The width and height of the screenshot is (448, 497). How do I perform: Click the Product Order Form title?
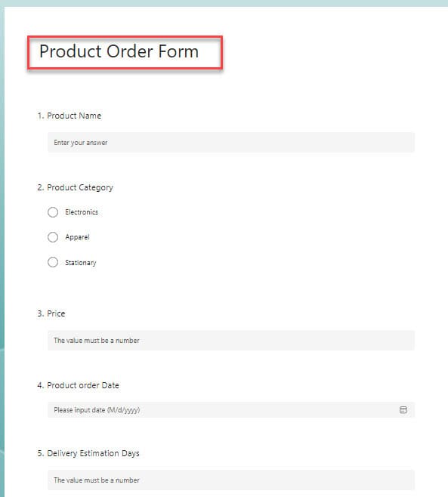119,51
